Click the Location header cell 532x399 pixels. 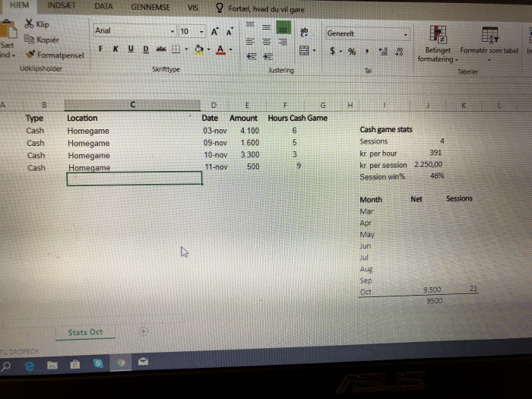[x=82, y=118]
